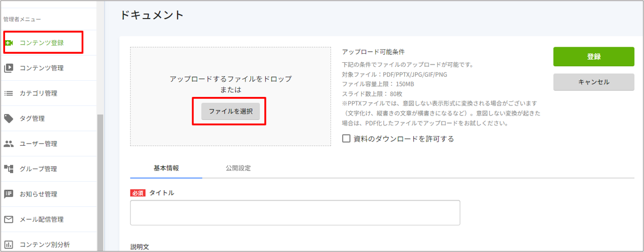Image resolution: width=644 pixels, height=252 pixels.
Task: Click the コンテンツ管理 play library icon
Action: 9,68
